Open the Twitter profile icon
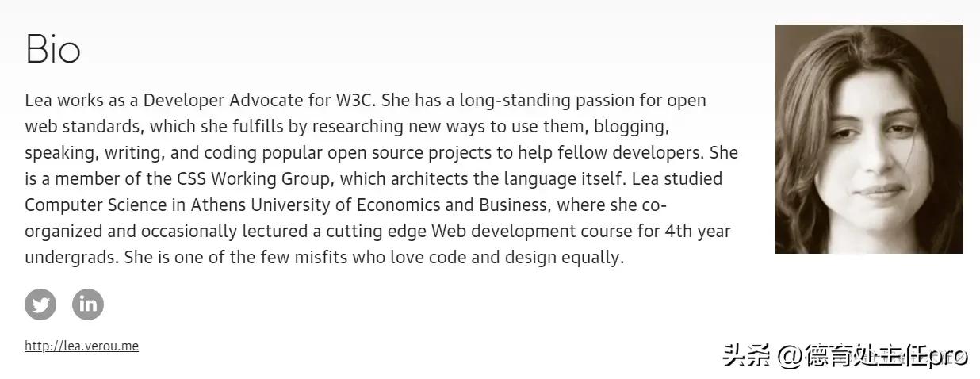980x379 pixels. 40,304
